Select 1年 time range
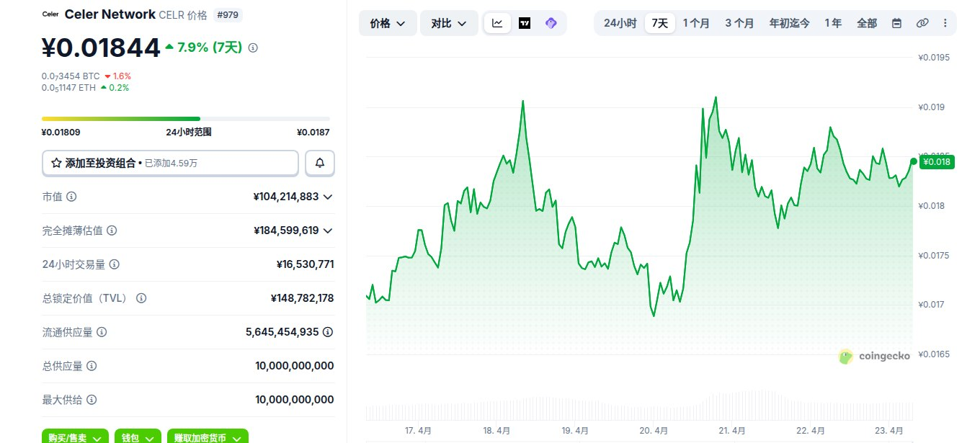Image resolution: width=980 pixels, height=443 pixels. (x=833, y=23)
